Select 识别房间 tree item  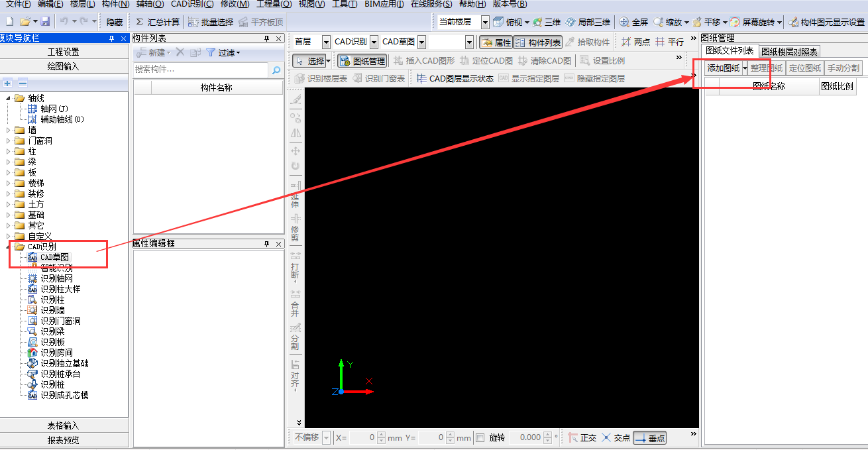pyautogui.click(x=50, y=353)
